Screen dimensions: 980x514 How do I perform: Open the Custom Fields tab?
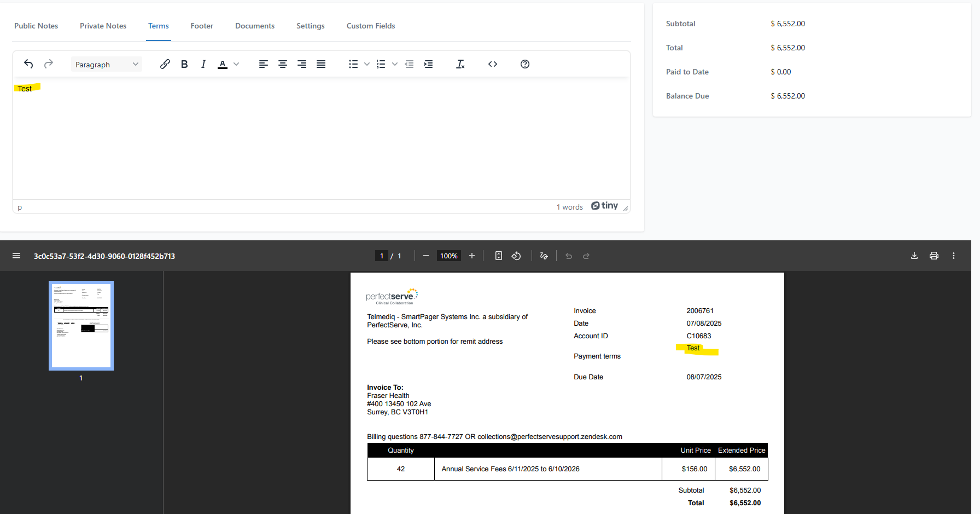[x=371, y=26]
